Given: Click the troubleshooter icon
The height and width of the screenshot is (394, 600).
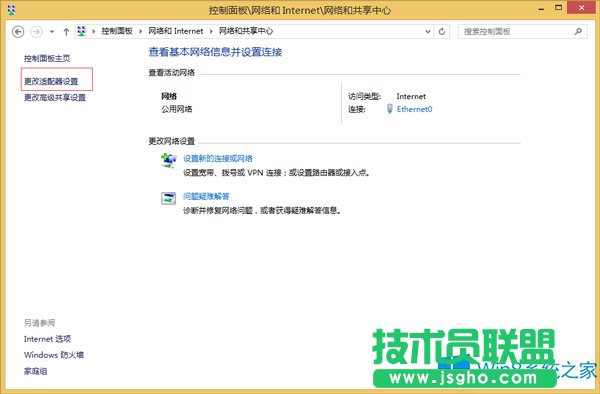Looking at the screenshot, I should coord(168,198).
